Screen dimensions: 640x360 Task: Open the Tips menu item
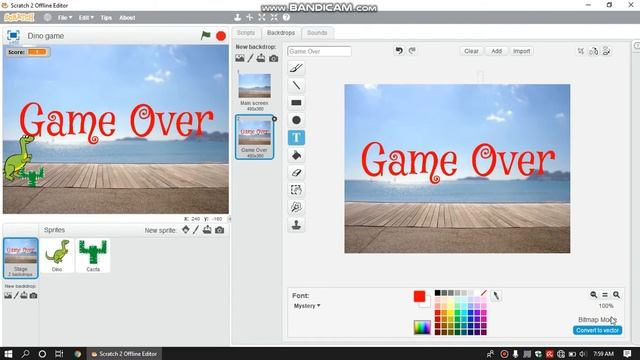tap(106, 18)
